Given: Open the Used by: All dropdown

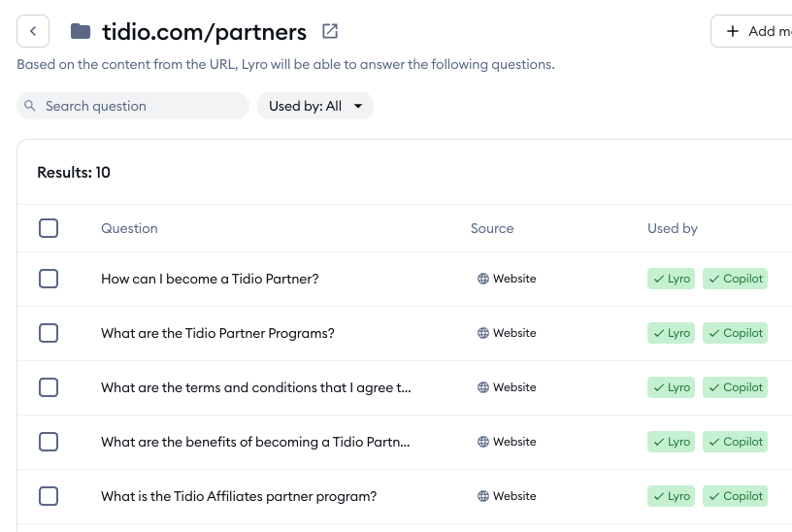Looking at the screenshot, I should pos(315,106).
